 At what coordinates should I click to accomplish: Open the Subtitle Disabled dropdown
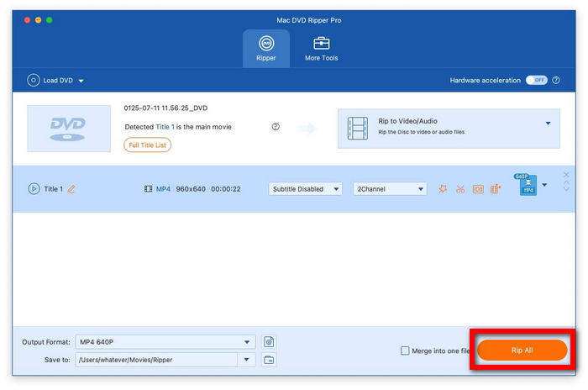305,189
